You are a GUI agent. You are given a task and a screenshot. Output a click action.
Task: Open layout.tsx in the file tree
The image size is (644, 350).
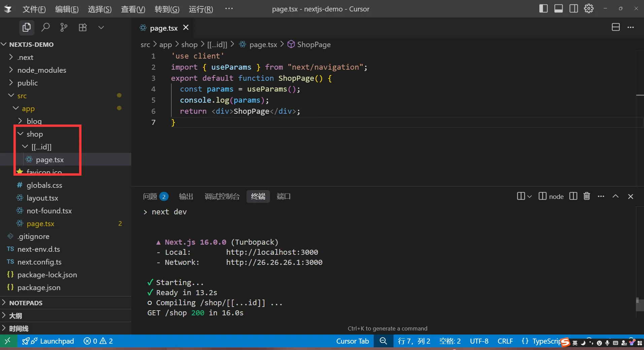point(42,198)
